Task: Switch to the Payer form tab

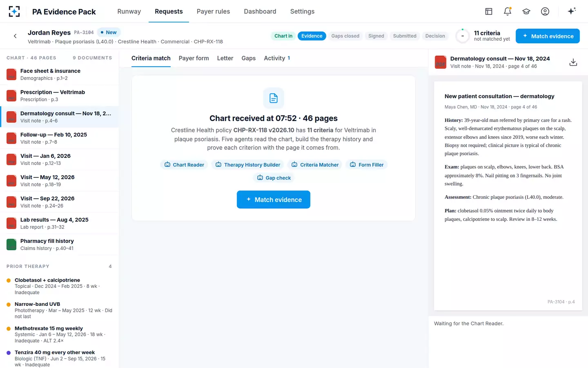Action: pos(194,58)
